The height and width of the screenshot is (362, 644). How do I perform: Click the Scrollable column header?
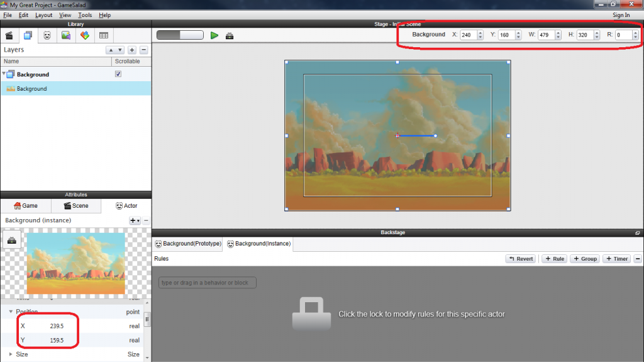pos(131,61)
